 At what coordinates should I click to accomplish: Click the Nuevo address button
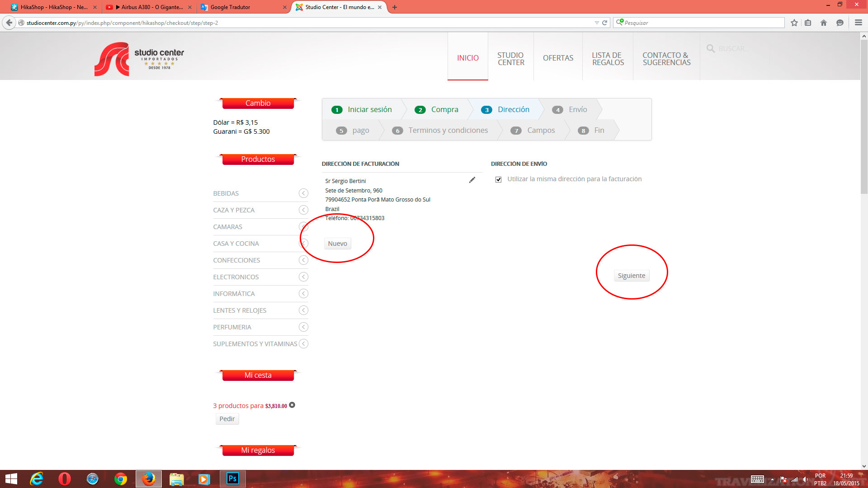pyautogui.click(x=337, y=244)
